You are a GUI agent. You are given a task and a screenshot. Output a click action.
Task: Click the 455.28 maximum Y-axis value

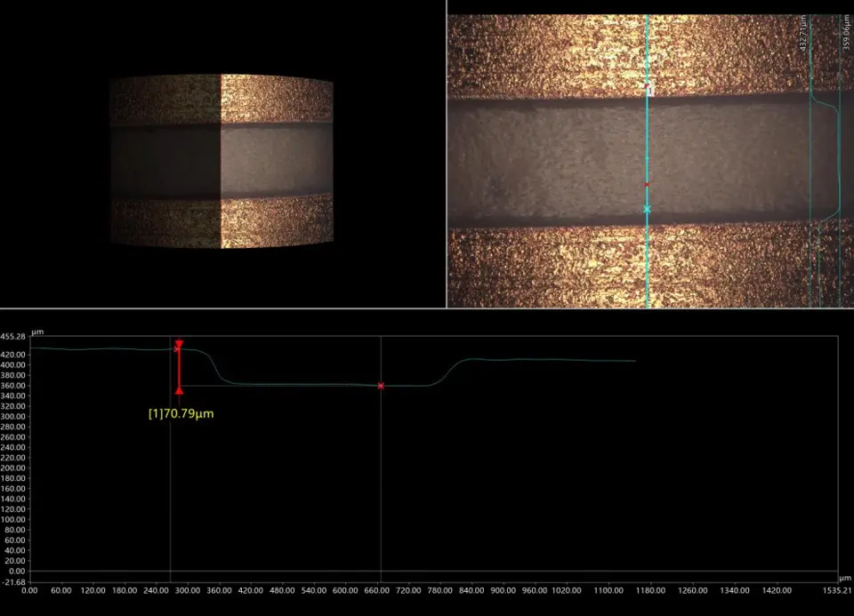pos(13,337)
